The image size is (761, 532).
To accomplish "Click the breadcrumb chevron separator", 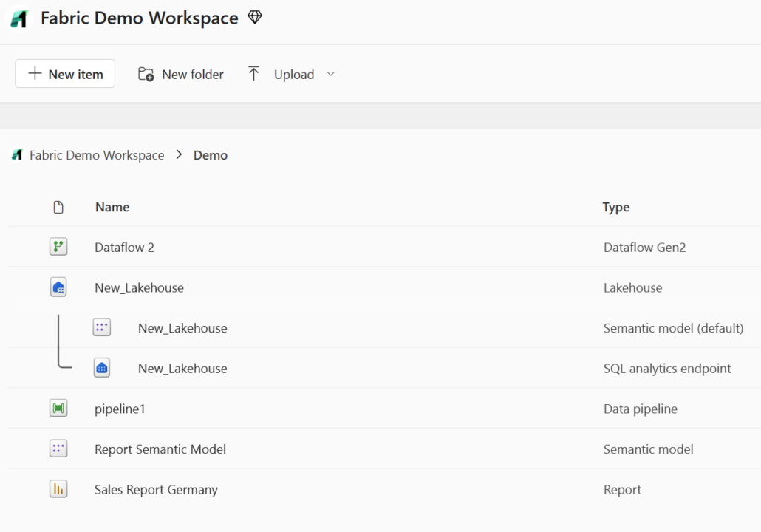I will point(179,154).
